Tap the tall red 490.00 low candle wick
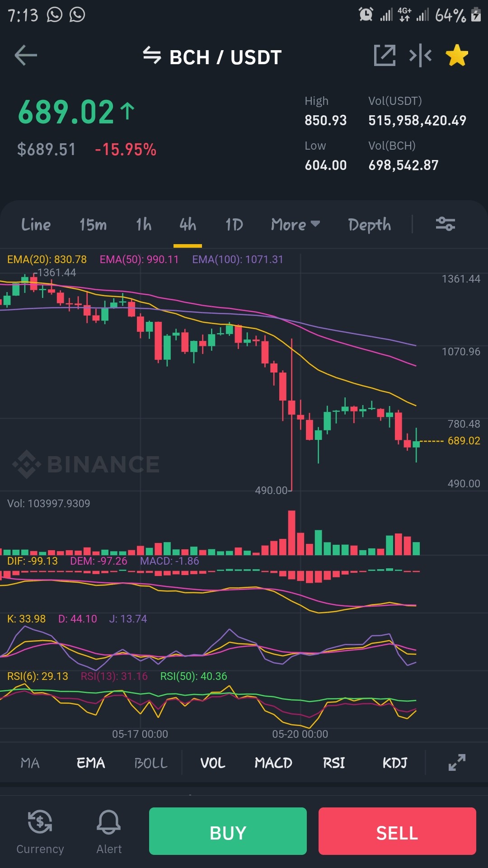 pyautogui.click(x=292, y=414)
